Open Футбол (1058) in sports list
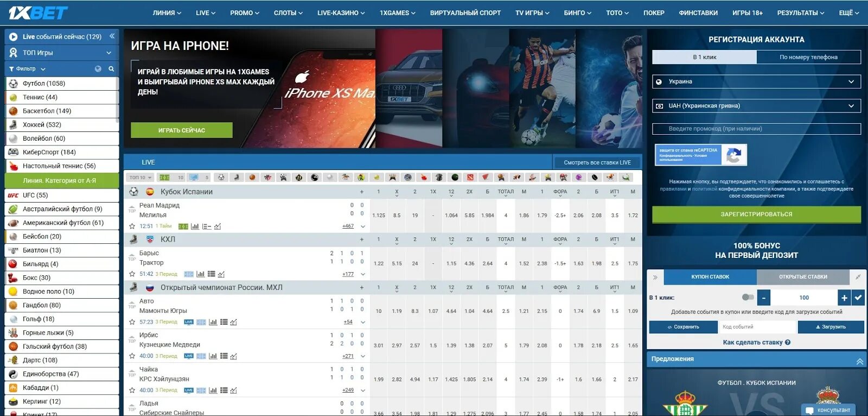Screen dimensions: 868x416 click(61, 84)
